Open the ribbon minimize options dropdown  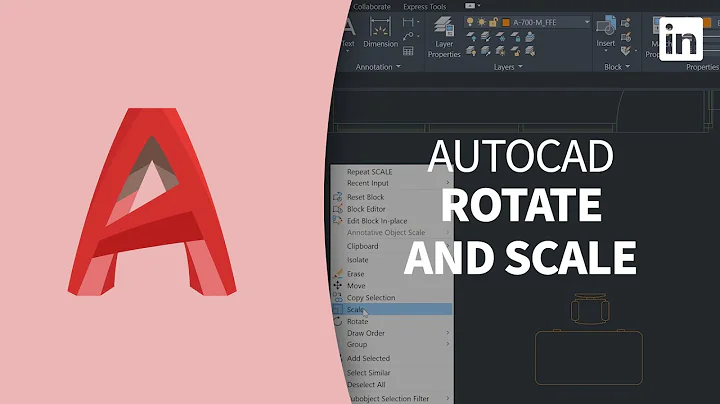click(479, 6)
